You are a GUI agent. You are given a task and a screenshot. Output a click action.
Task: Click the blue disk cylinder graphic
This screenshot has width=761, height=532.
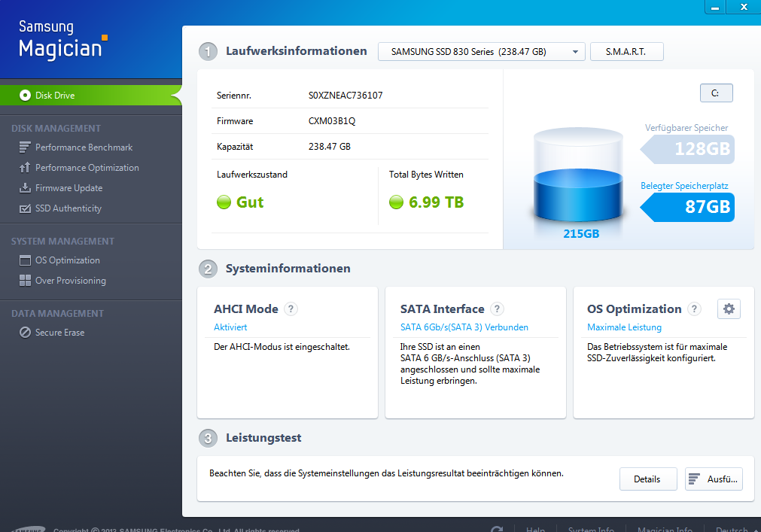tap(578, 175)
